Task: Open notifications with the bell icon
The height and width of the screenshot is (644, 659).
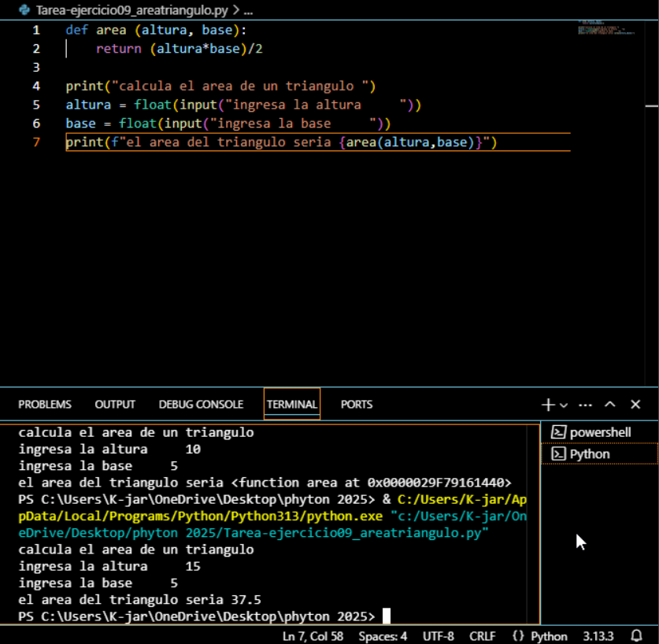Action: pyautogui.click(x=637, y=635)
